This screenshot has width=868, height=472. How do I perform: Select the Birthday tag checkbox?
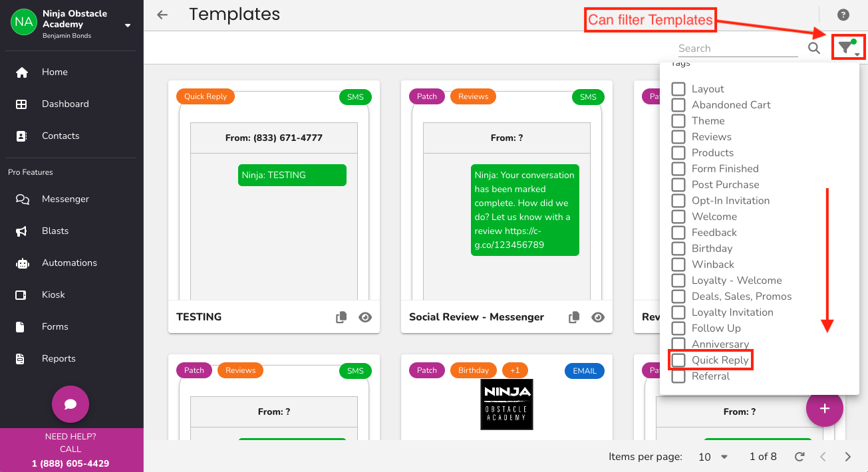pyautogui.click(x=678, y=249)
